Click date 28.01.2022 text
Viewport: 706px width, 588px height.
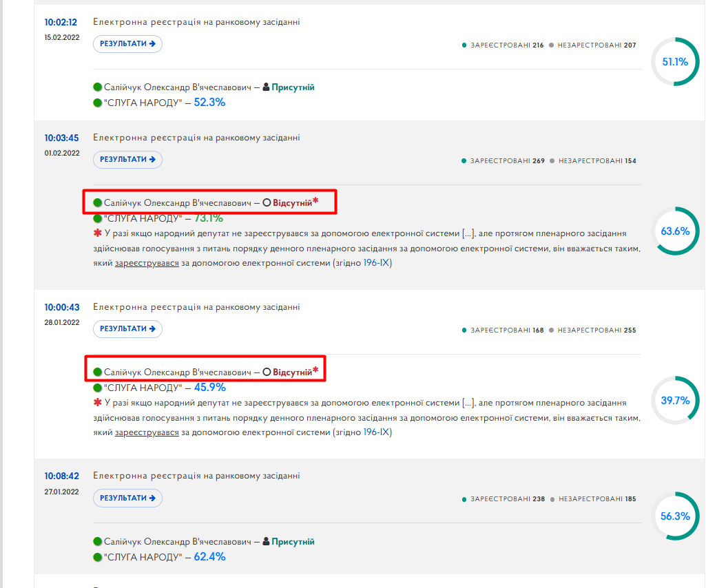tap(62, 322)
